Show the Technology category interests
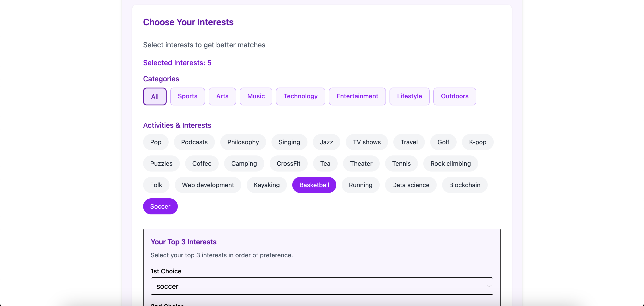Viewport: 644px width, 306px height. point(300,96)
